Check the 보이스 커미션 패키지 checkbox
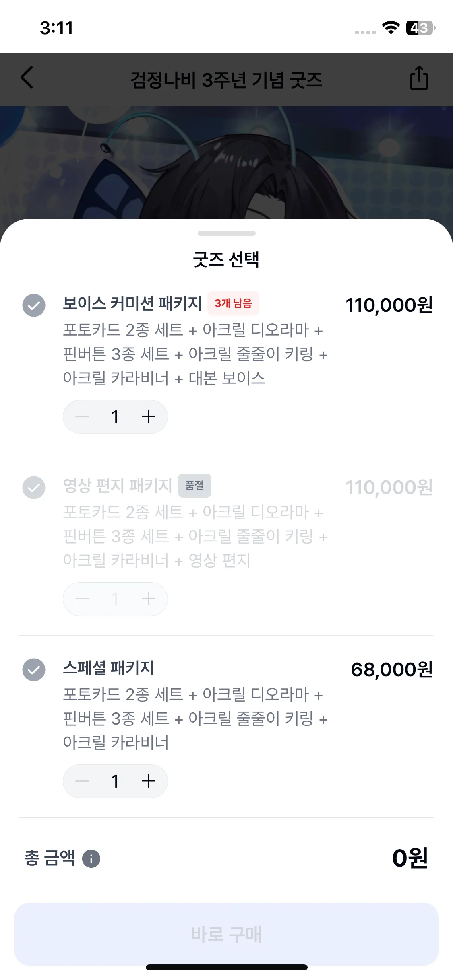This screenshot has height=980, width=453. (34, 305)
